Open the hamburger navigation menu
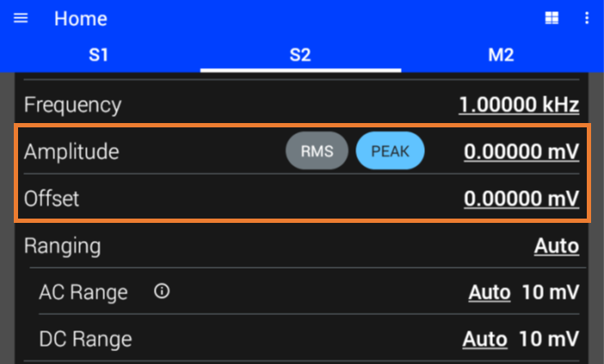604x364 pixels. tap(21, 18)
